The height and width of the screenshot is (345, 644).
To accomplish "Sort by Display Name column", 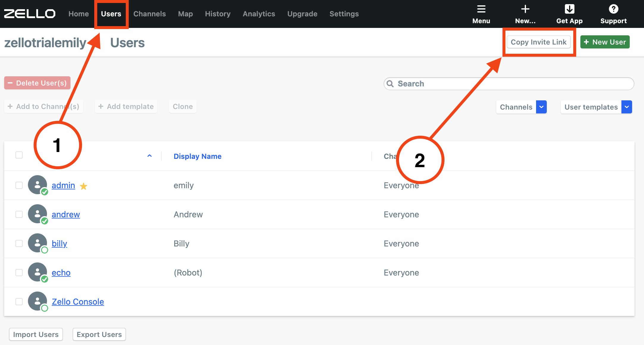I will pyautogui.click(x=197, y=156).
